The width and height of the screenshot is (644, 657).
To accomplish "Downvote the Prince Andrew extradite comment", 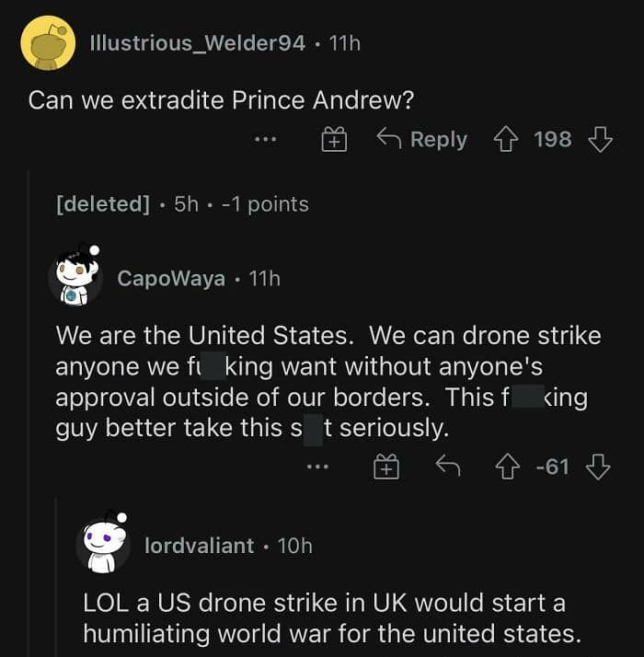I will tap(600, 140).
